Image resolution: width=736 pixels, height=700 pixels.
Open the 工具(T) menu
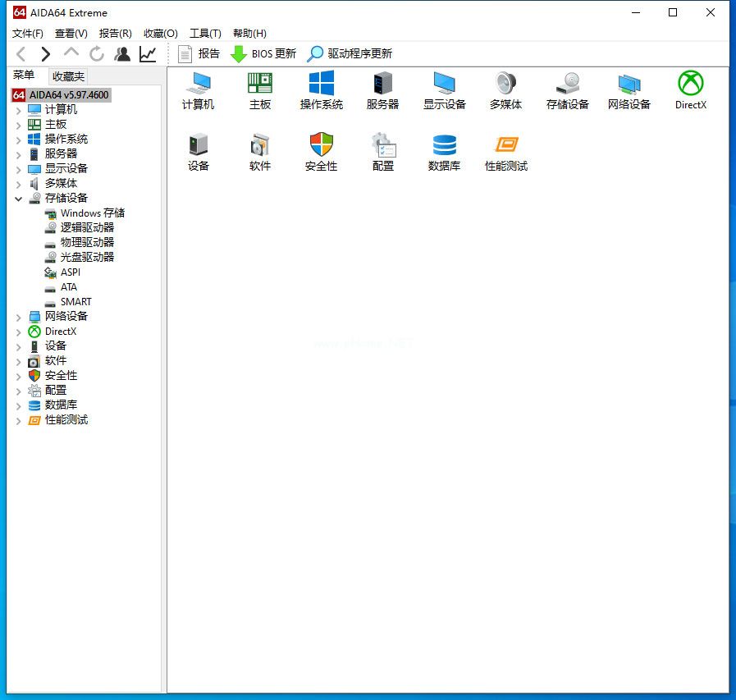pos(205,34)
